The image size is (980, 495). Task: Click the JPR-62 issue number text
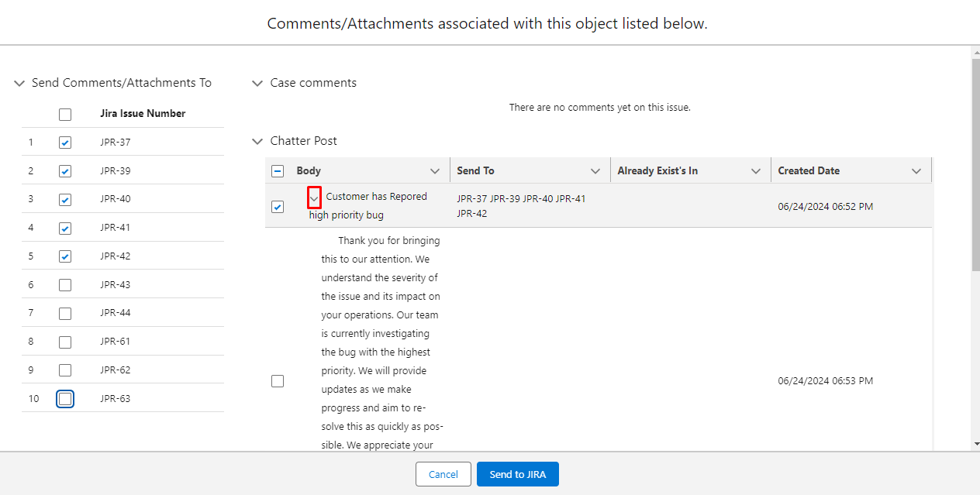(x=116, y=370)
